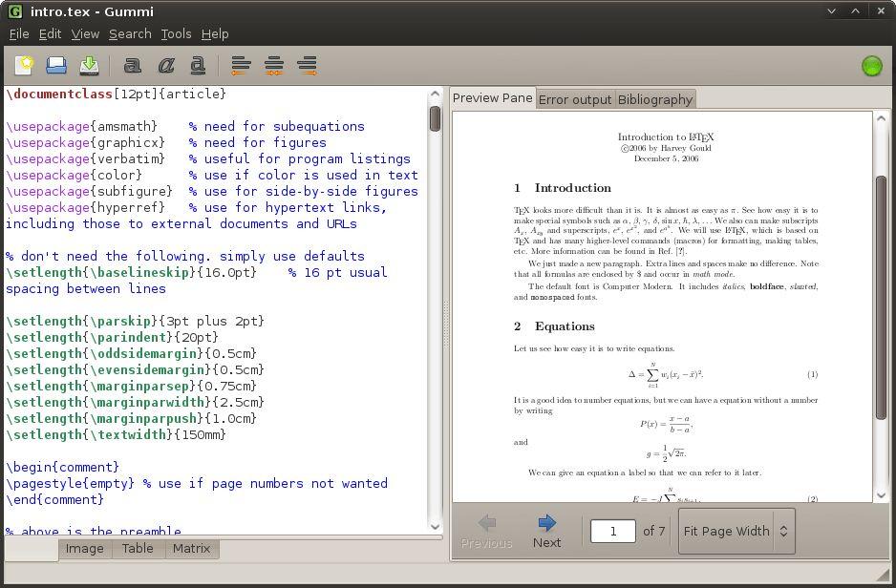Image resolution: width=896 pixels, height=588 pixels.
Task: Save document using the green arrow icon
Action: click(89, 65)
